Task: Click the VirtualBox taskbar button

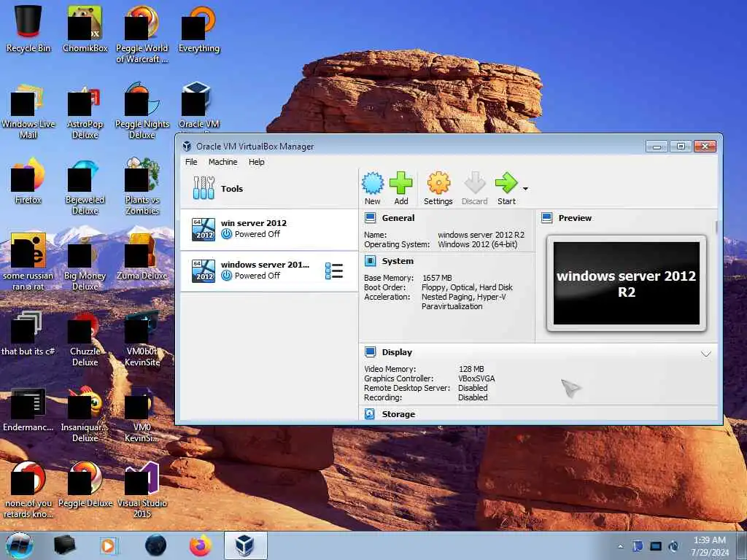Action: point(245,545)
